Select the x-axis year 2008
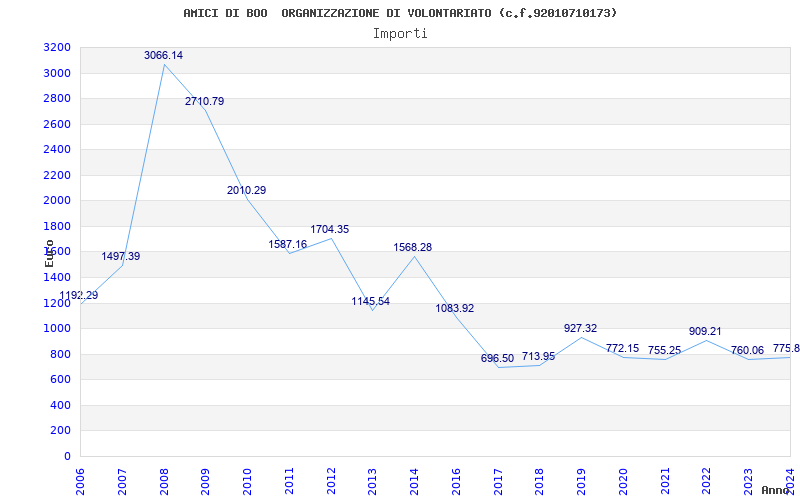 pyautogui.click(x=164, y=482)
